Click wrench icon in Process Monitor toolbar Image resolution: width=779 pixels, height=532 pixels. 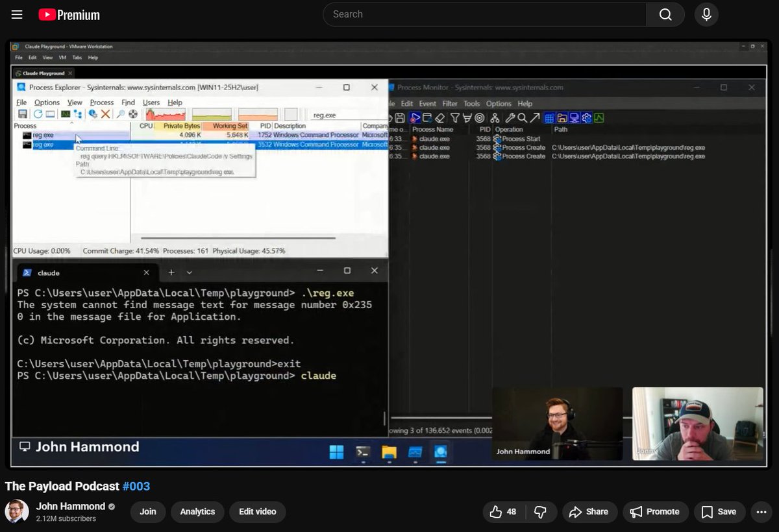click(510, 117)
